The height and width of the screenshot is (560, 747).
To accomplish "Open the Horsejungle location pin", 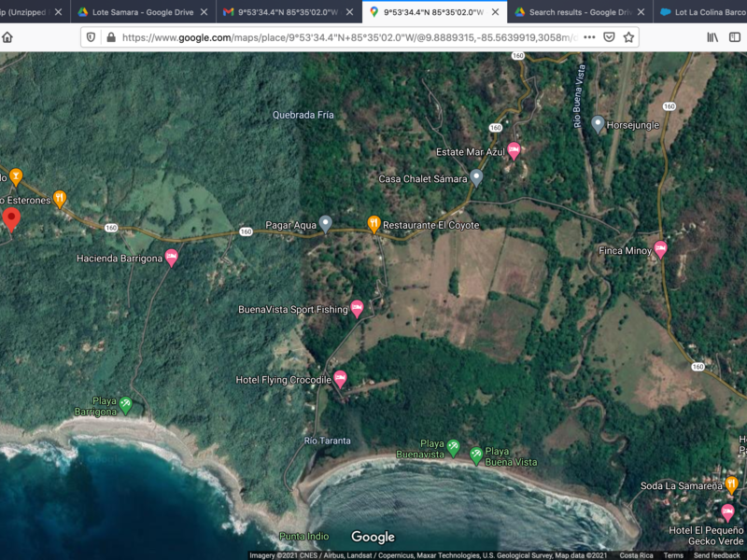I will [598, 124].
